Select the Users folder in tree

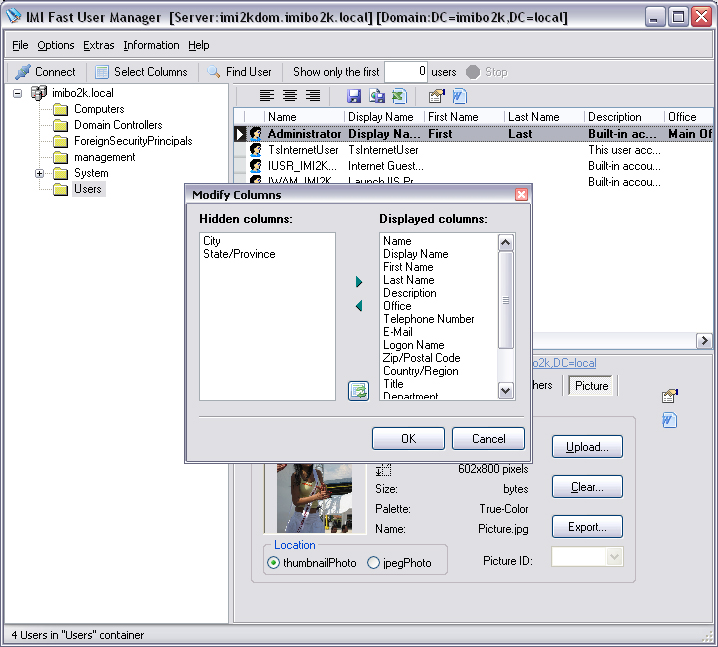click(88, 189)
